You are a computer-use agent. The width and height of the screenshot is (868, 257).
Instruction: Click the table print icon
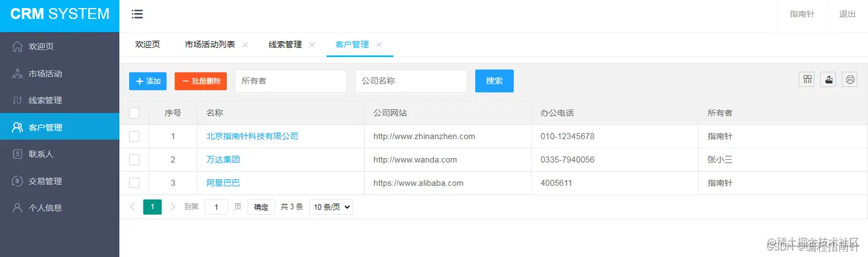click(850, 80)
